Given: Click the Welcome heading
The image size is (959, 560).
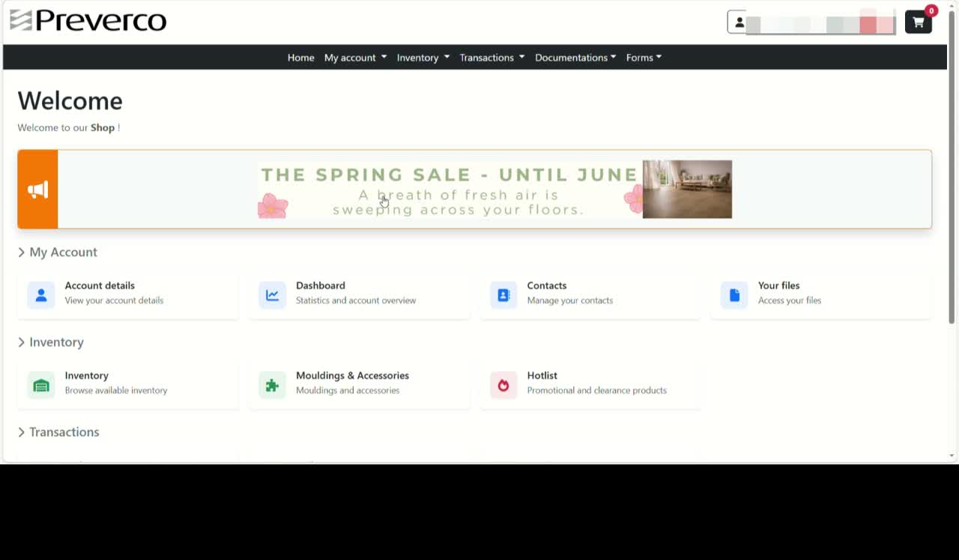Looking at the screenshot, I should click(70, 101).
